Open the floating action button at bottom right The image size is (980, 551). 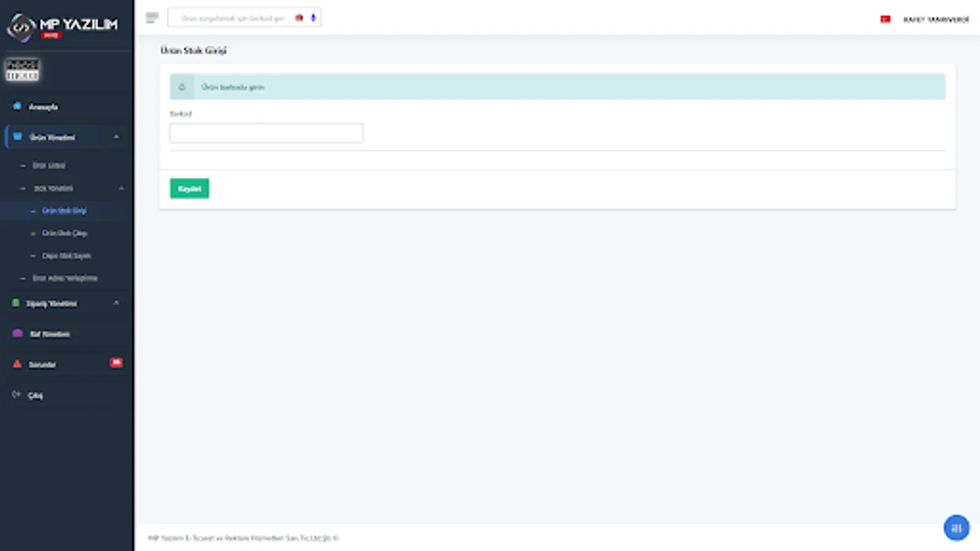point(956,528)
